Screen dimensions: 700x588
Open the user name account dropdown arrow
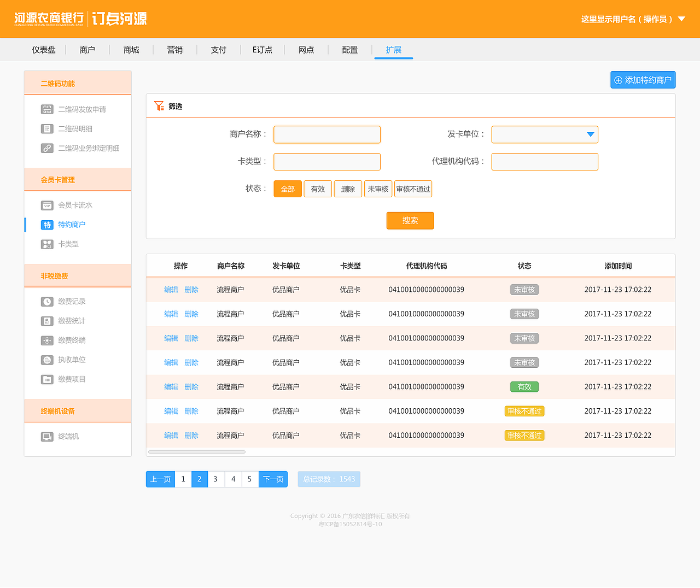click(x=681, y=19)
